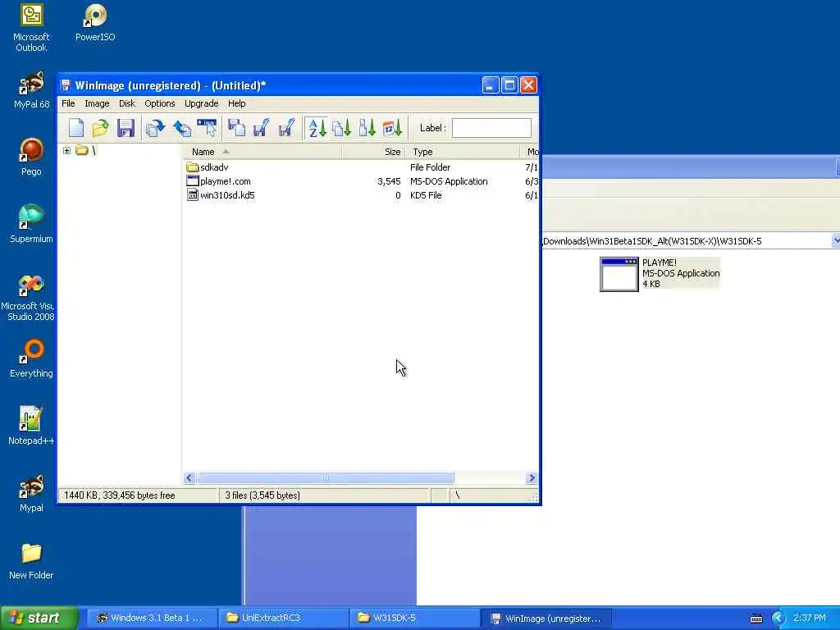Image resolution: width=840 pixels, height=630 pixels.
Task: Click the WinImage taskbar button
Action: click(546, 618)
